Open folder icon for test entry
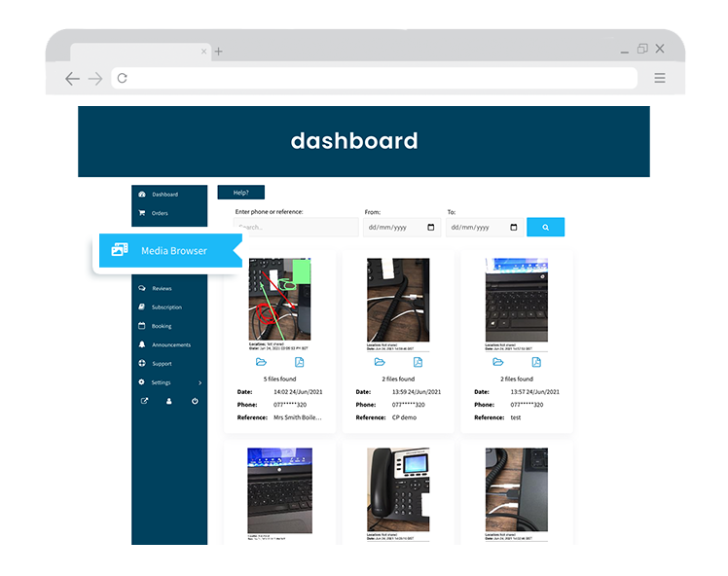728x576 pixels. click(x=498, y=362)
